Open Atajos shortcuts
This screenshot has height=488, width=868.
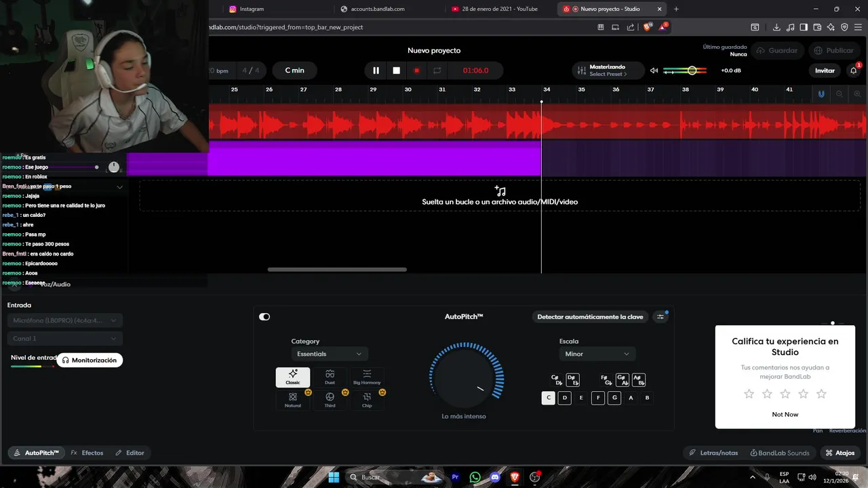coord(840,453)
